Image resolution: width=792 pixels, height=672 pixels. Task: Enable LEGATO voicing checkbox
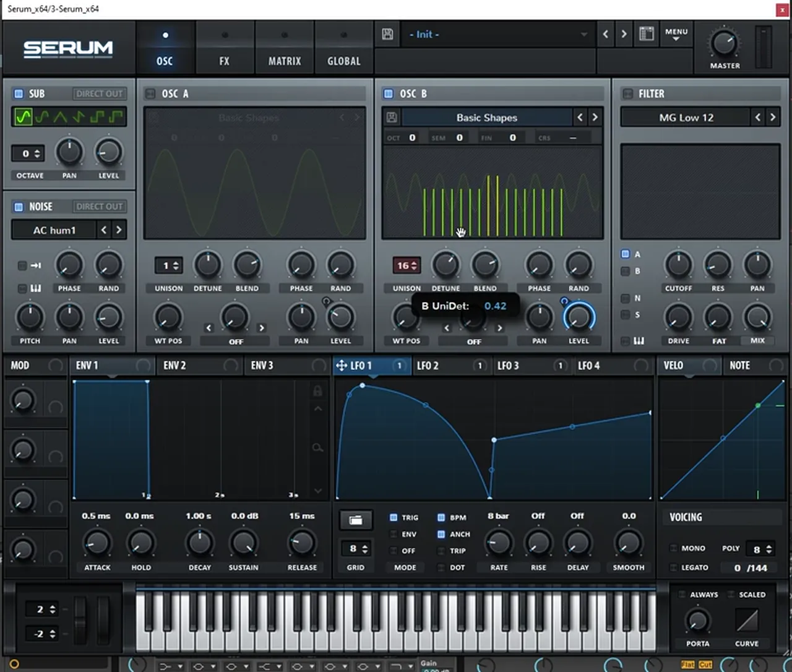[673, 567]
